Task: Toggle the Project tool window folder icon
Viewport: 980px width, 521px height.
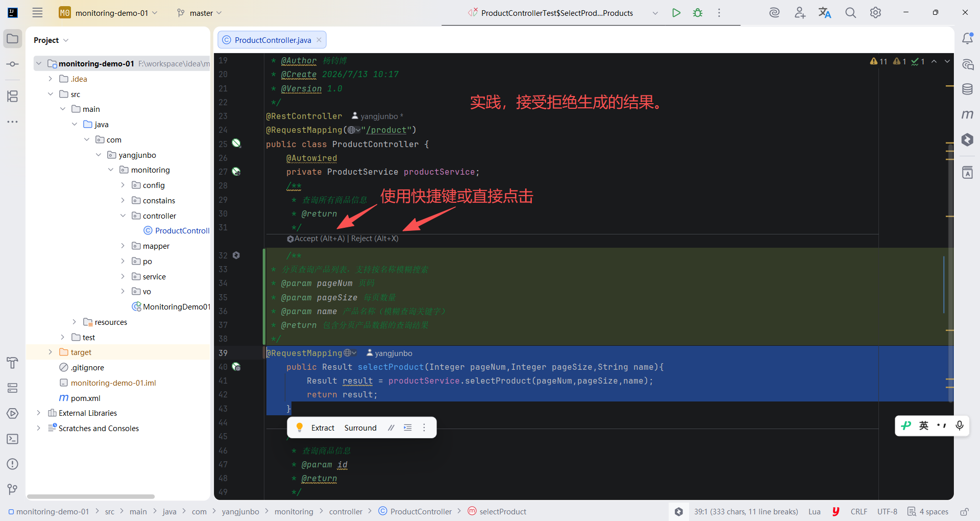Action: (13, 39)
